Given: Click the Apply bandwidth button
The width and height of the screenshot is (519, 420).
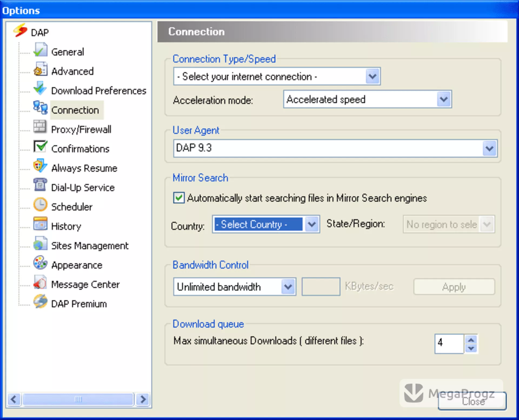Looking at the screenshot, I should 454,287.
